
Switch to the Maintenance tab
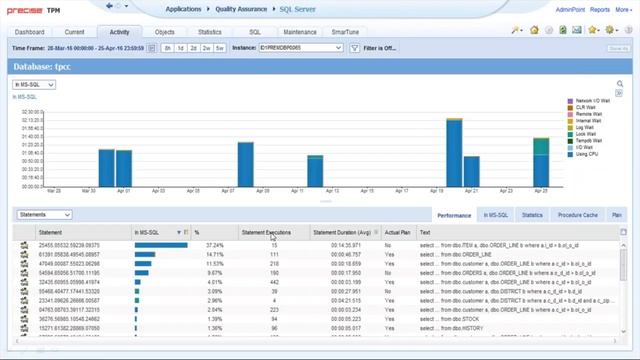click(300, 32)
